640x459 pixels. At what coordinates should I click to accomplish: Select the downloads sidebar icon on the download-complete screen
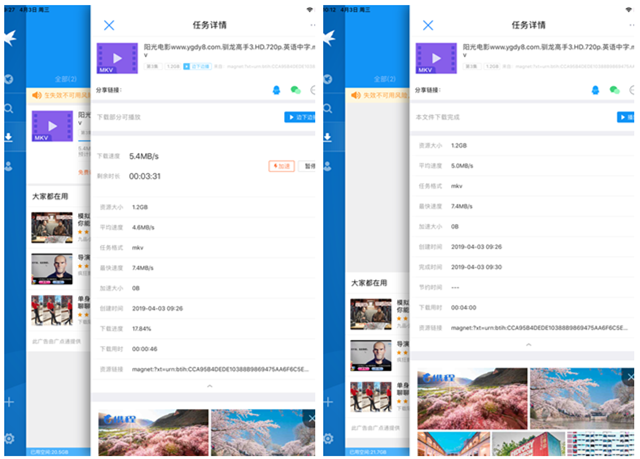(x=328, y=137)
